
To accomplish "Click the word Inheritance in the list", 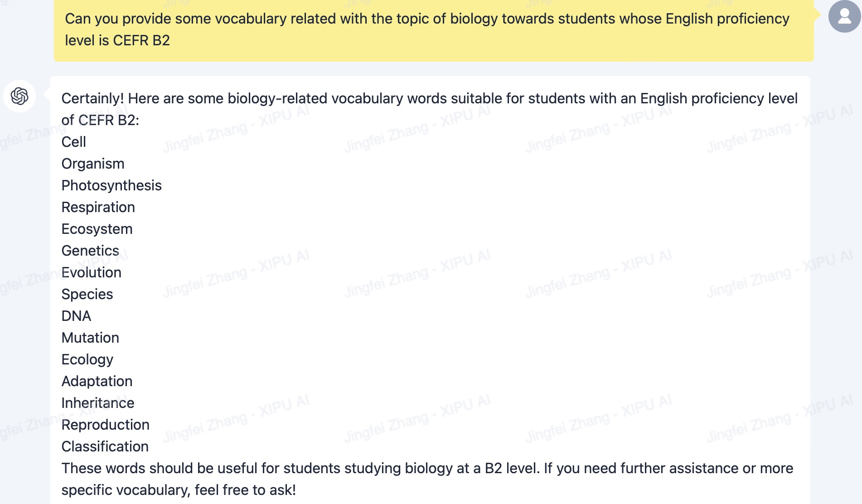I will pyautogui.click(x=98, y=403).
